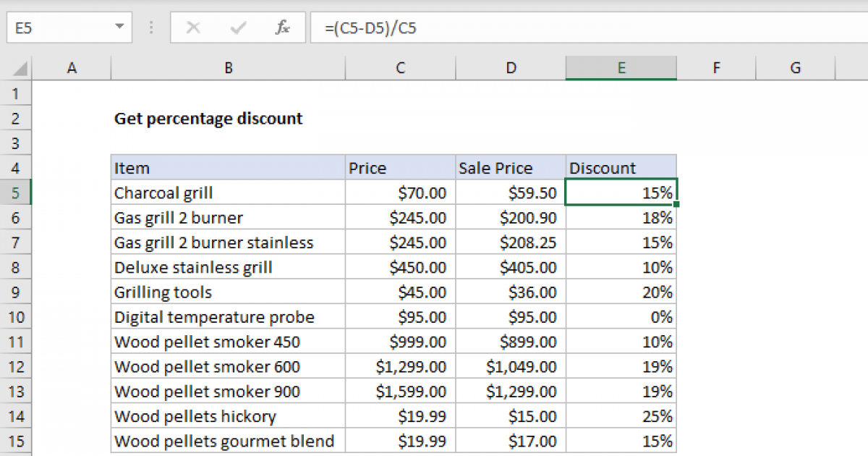Screen dimensions: 868x456
Task: Select the Sale Price header cell
Action: click(510, 168)
